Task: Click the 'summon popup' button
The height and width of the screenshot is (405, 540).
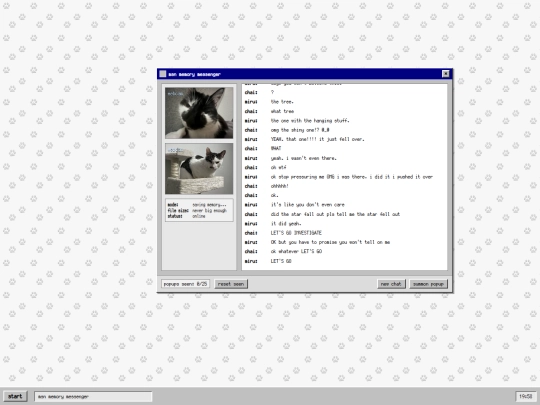Action: pos(428,284)
